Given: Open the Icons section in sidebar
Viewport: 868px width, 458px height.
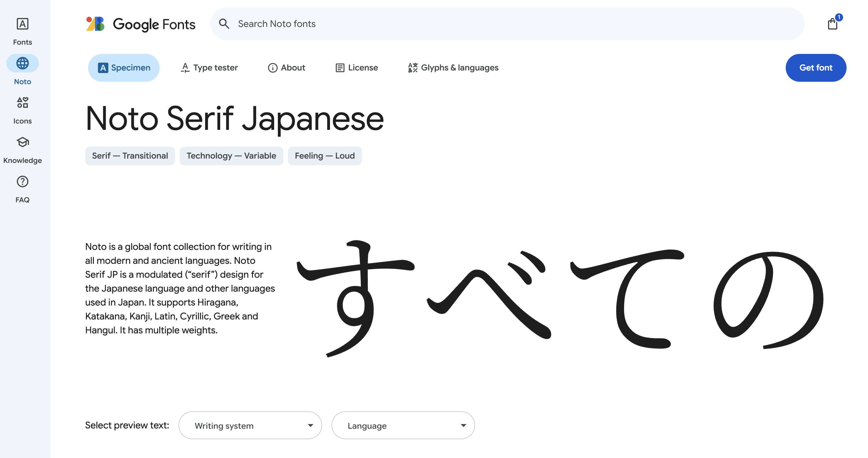Looking at the screenshot, I should (23, 110).
